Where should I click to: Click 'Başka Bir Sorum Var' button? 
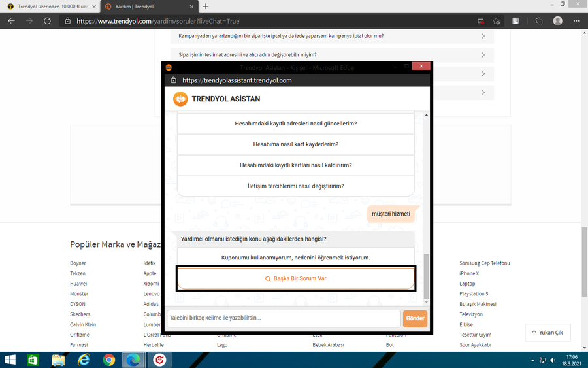coord(296,278)
